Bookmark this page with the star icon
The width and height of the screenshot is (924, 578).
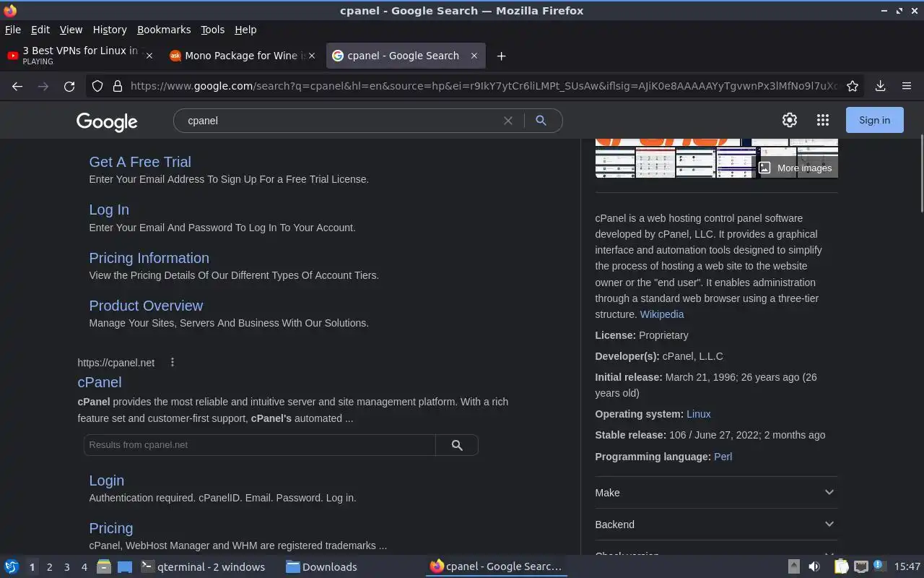(x=853, y=86)
